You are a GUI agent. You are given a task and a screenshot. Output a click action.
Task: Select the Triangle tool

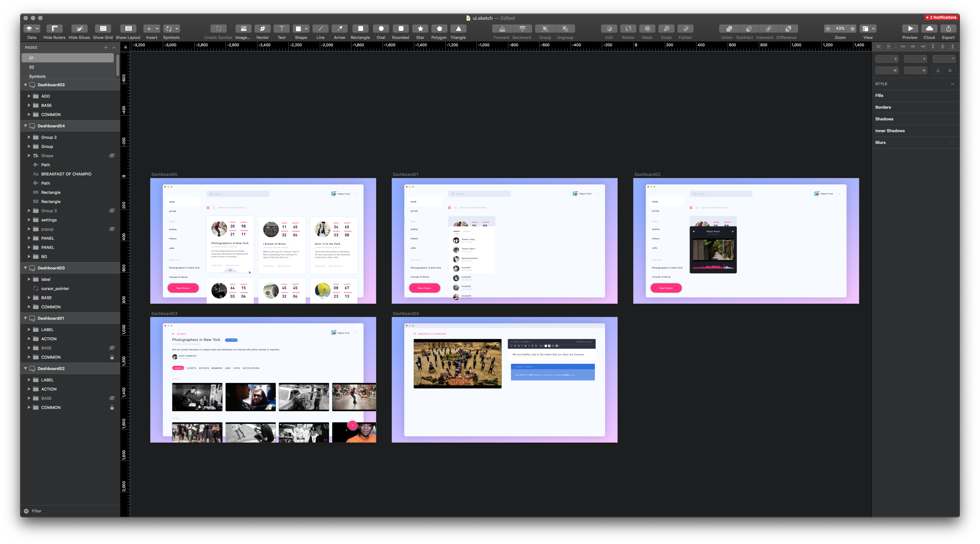coord(458,29)
